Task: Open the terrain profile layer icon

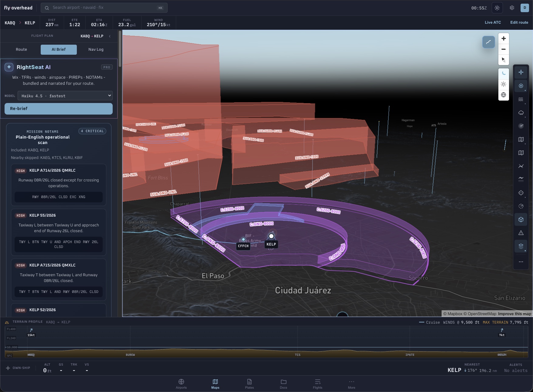Action: coord(521,179)
